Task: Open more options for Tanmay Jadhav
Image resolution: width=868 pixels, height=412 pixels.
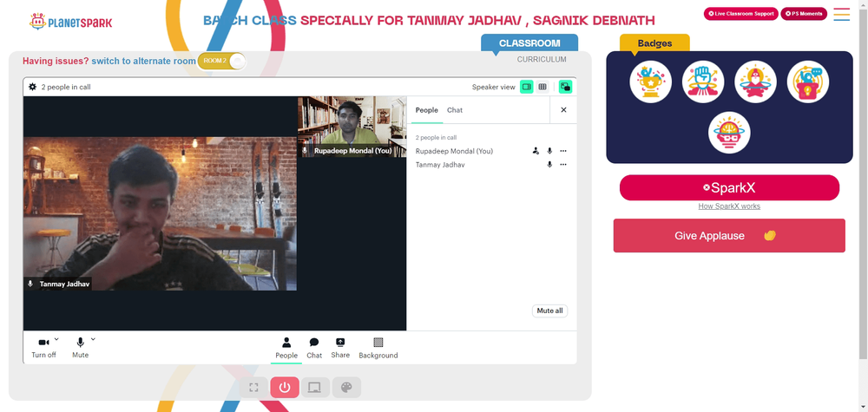Action: click(x=563, y=164)
